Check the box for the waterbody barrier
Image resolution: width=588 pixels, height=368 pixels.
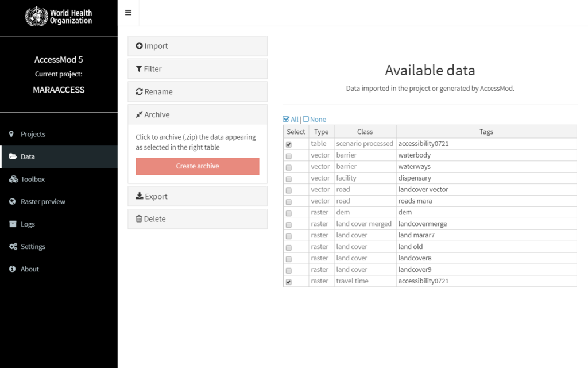289,156
